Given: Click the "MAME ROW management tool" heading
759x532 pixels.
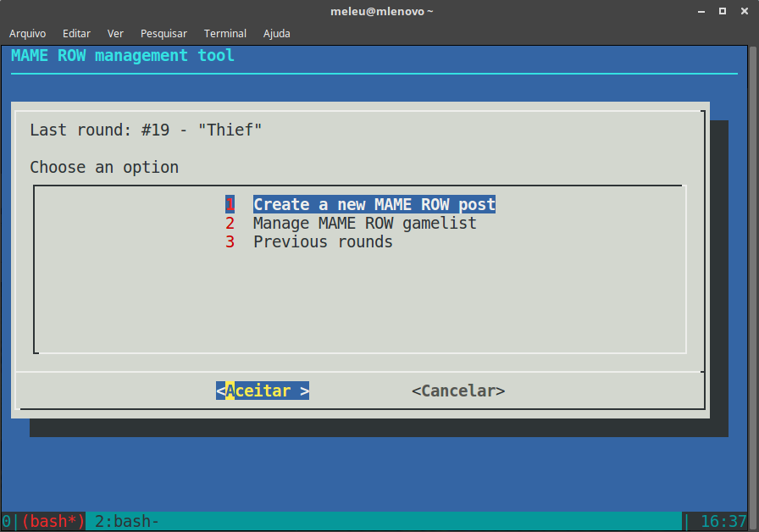Looking at the screenshot, I should (x=123, y=56).
